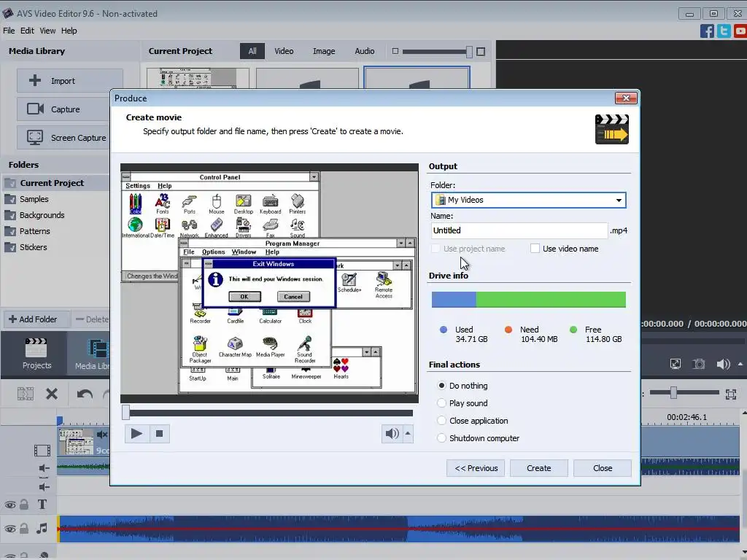This screenshot has width=747, height=560.
Task: Click the video clip thumbnail on timeline
Action: pyautogui.click(x=76, y=441)
